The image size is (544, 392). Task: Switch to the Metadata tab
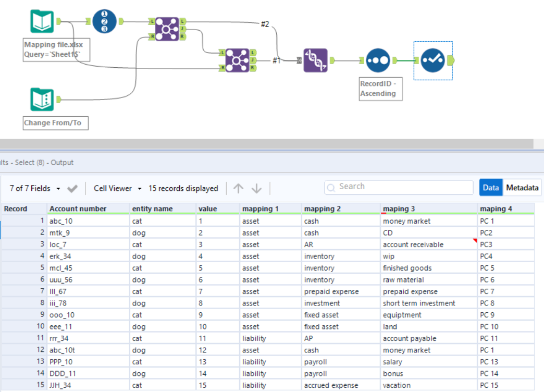coord(522,188)
